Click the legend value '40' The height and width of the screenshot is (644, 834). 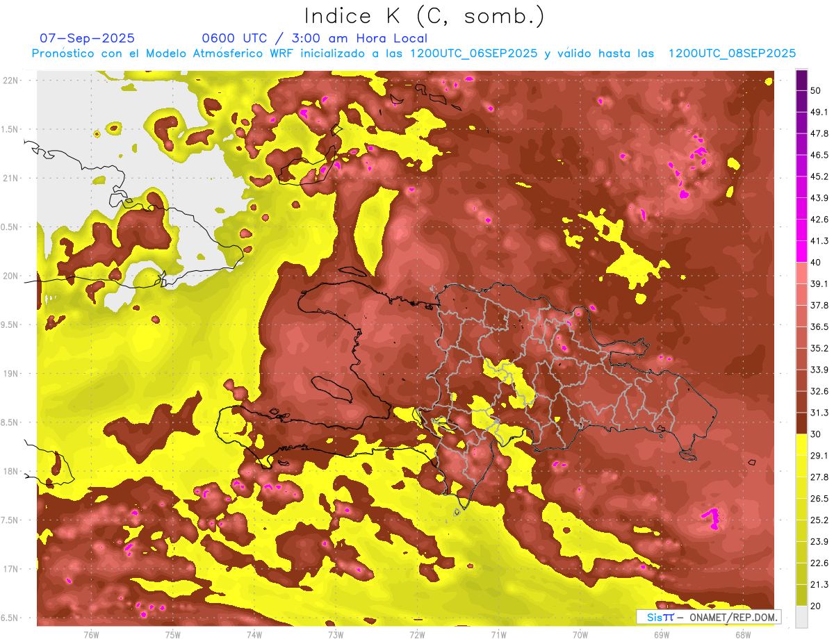(x=816, y=263)
